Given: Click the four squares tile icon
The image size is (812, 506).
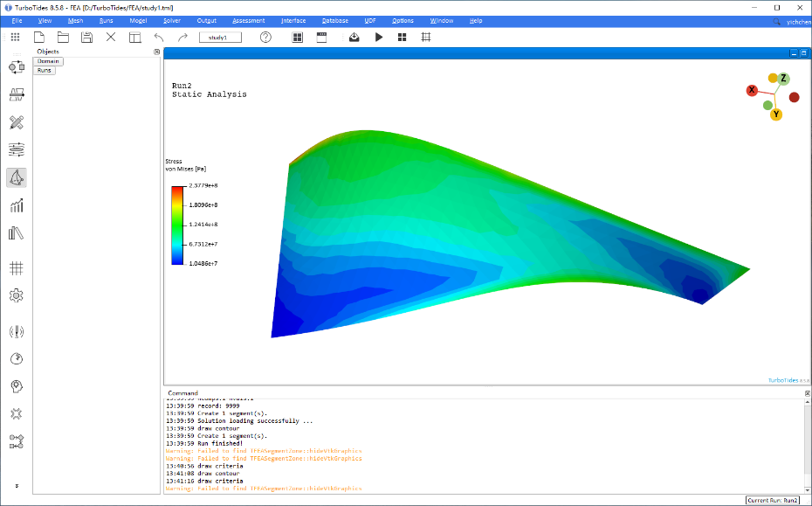Looking at the screenshot, I should coord(402,38).
